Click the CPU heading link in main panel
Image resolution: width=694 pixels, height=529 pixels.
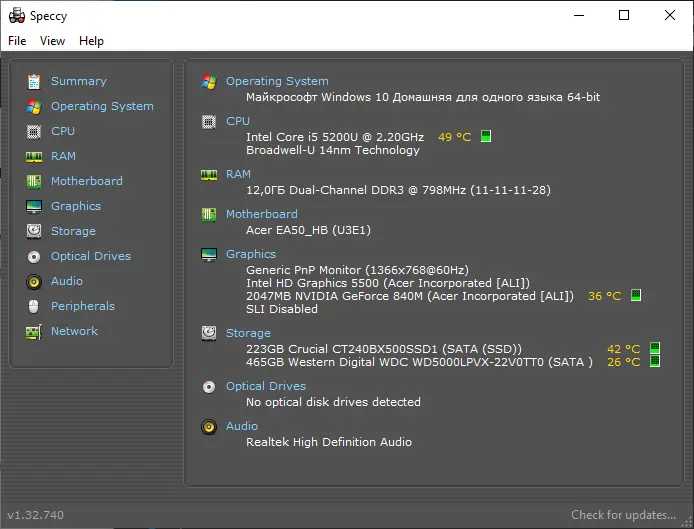[238, 121]
